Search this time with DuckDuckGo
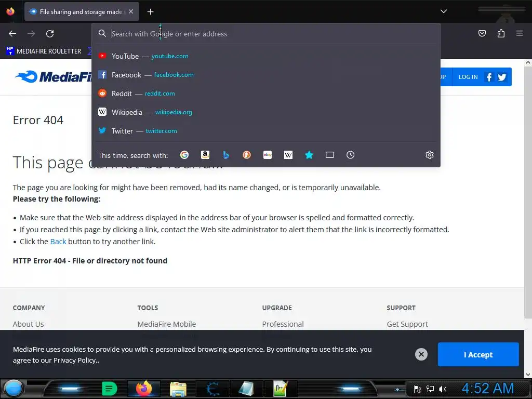The height and width of the screenshot is (399, 532). [247, 155]
